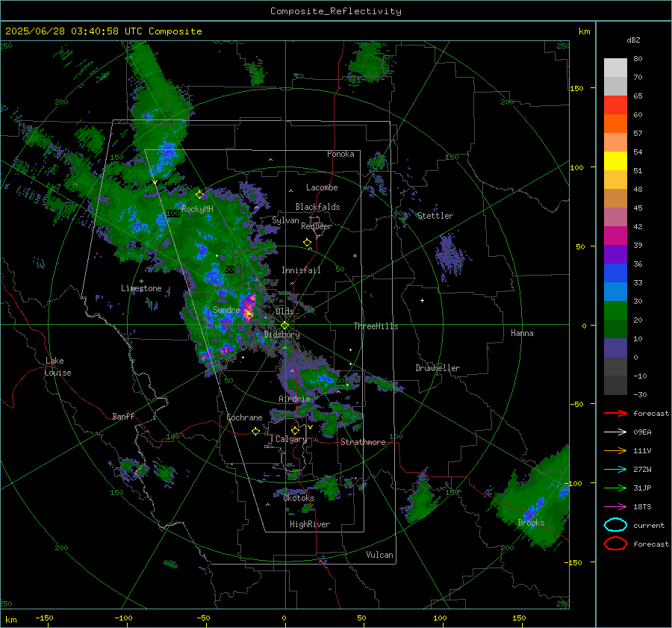This screenshot has height=628, width=672.
Task: Click the ThreeHills city label
Action: click(376, 326)
